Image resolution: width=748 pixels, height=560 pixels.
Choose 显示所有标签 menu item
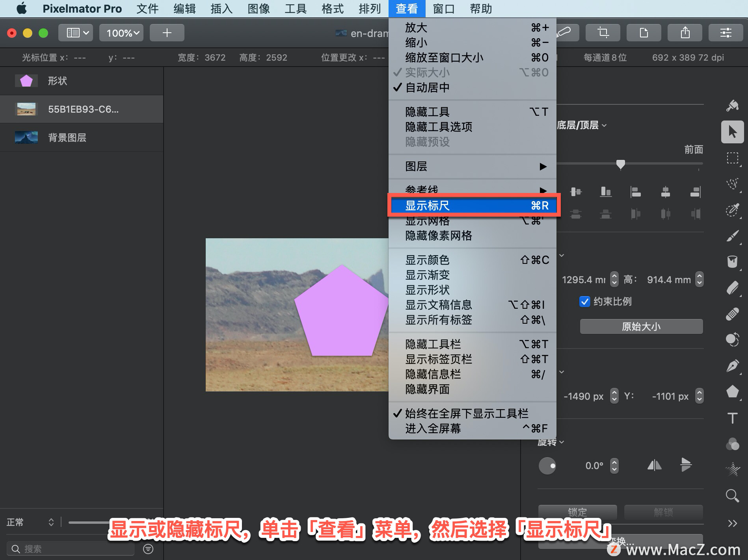(472, 320)
